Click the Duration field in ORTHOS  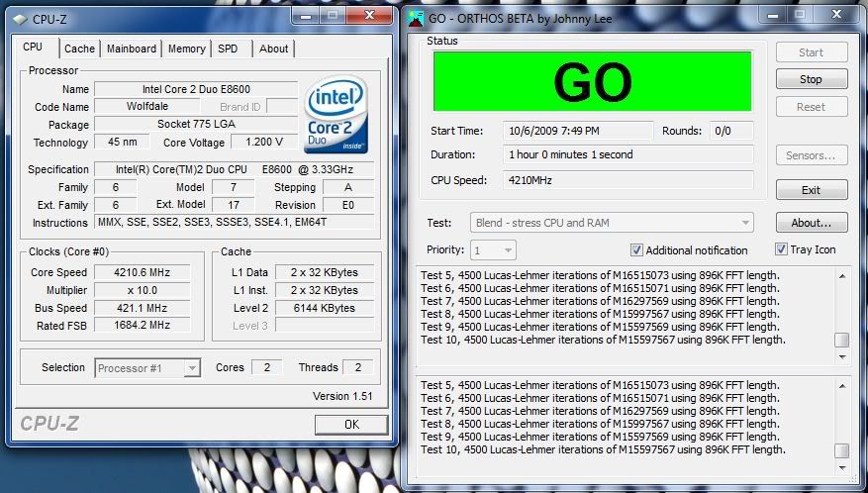pyautogui.click(x=627, y=154)
